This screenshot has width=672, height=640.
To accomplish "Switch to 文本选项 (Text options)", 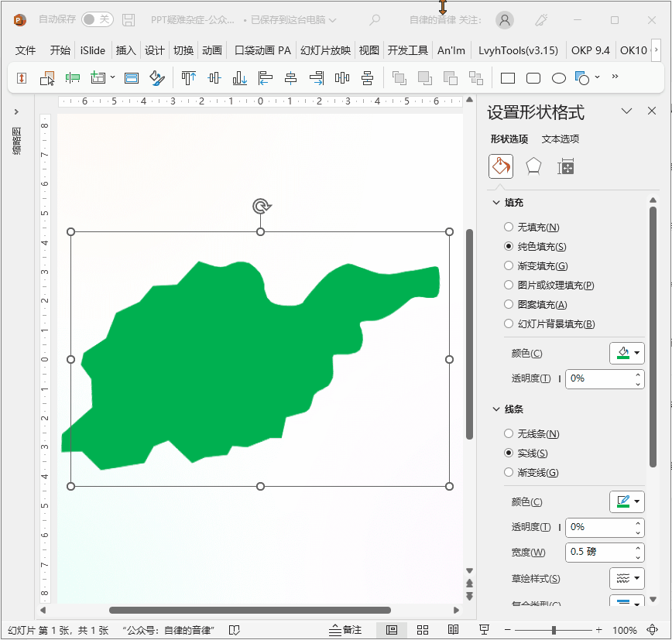I will pyautogui.click(x=561, y=139).
